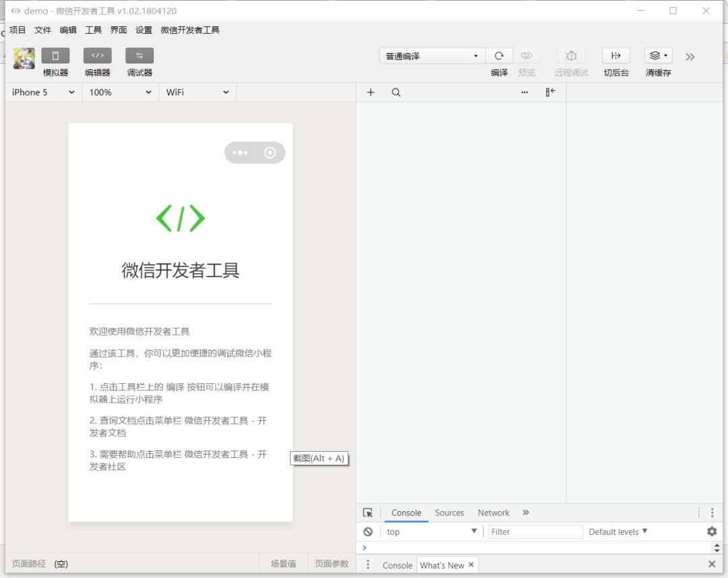Click the inspect element selector icon
The image size is (728, 578).
pos(368,513)
